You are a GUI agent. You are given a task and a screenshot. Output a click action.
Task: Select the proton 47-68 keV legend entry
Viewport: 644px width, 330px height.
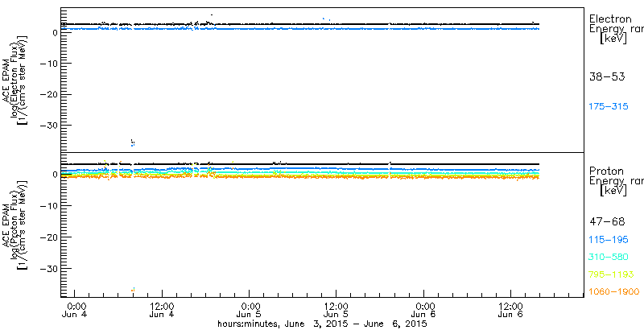click(x=607, y=222)
